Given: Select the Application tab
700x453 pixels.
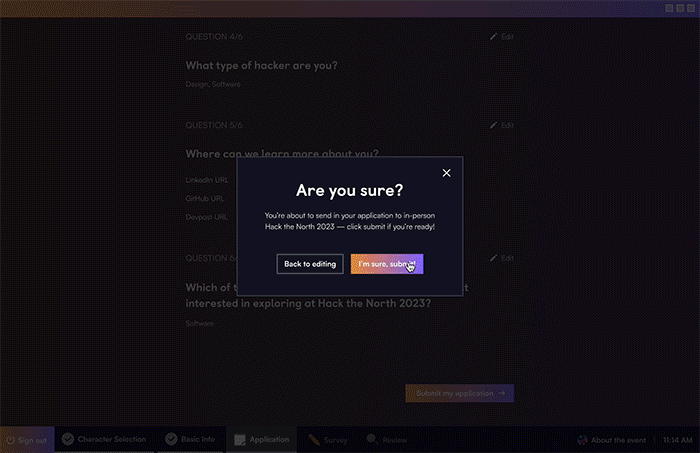Looking at the screenshot, I should 262,440.
